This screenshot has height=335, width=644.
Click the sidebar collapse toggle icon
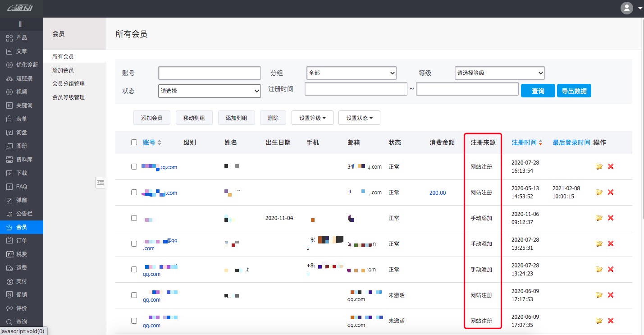tap(100, 182)
